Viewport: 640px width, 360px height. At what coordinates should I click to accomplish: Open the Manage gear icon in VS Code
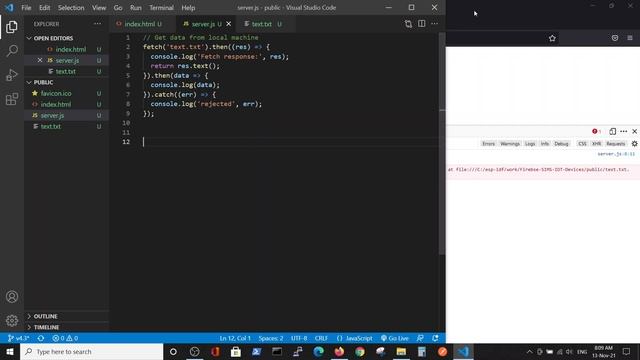coord(12,320)
